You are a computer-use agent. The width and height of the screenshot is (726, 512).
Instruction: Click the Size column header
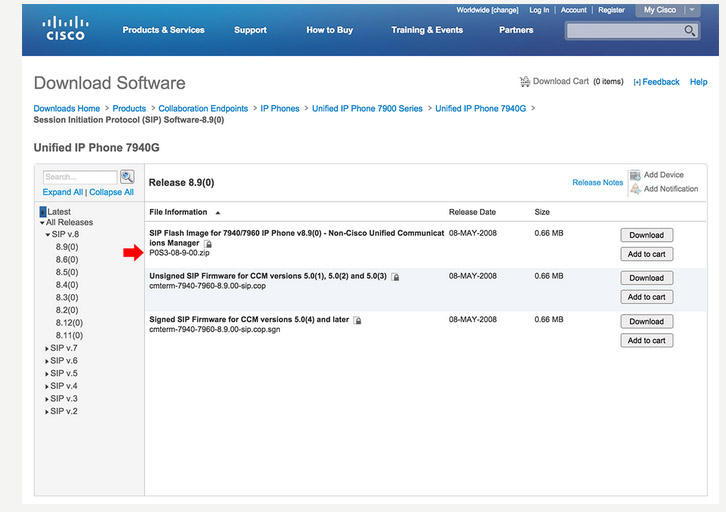click(x=542, y=212)
